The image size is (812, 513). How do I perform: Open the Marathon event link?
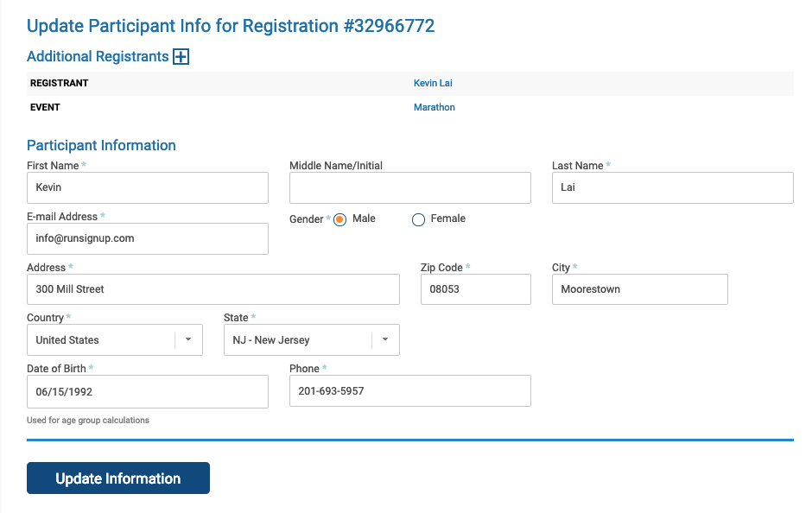pos(434,107)
